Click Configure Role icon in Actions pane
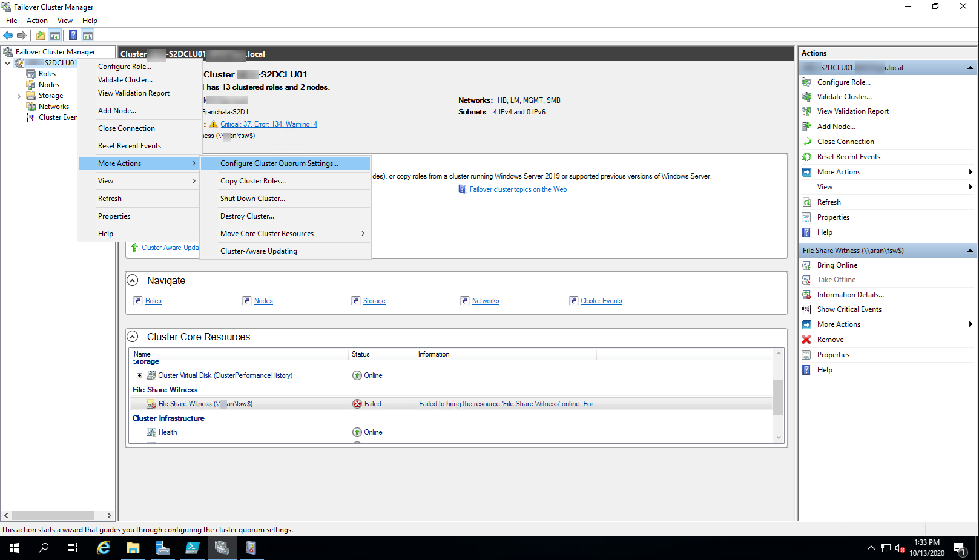The height and width of the screenshot is (560, 979). [x=806, y=82]
